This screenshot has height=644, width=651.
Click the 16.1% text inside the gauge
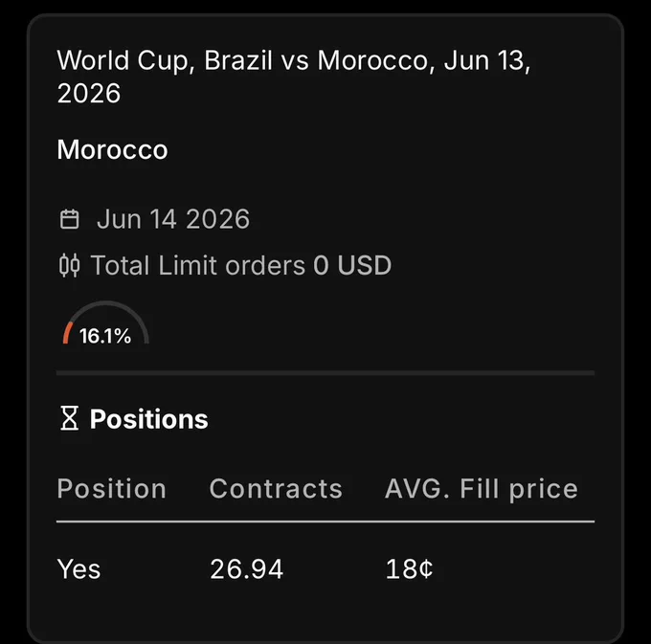tap(105, 336)
